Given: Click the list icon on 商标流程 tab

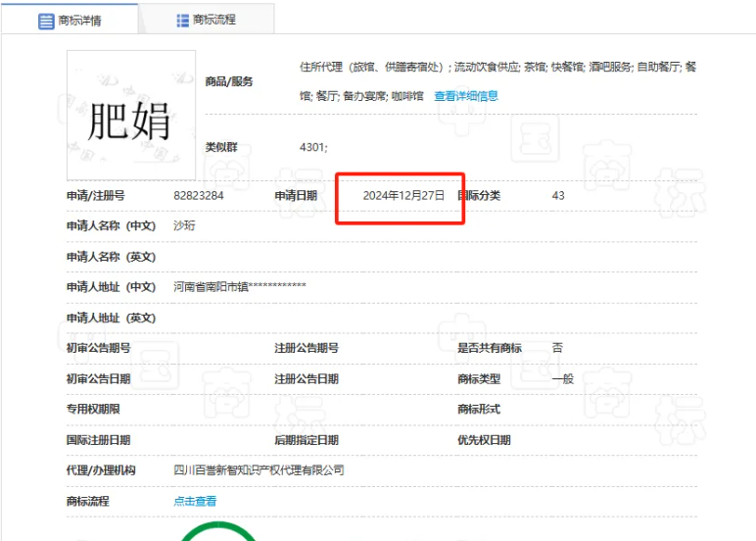Looking at the screenshot, I should pos(182,20).
